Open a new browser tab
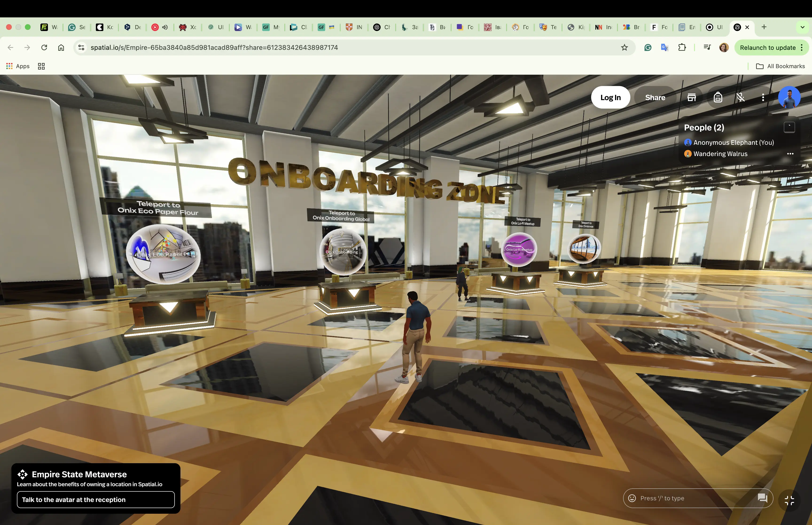This screenshot has height=525, width=812. pos(764,27)
